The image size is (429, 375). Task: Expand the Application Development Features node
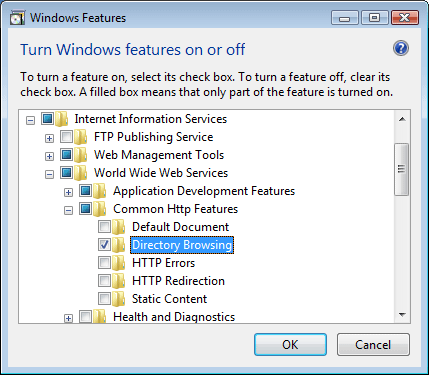pos(68,192)
